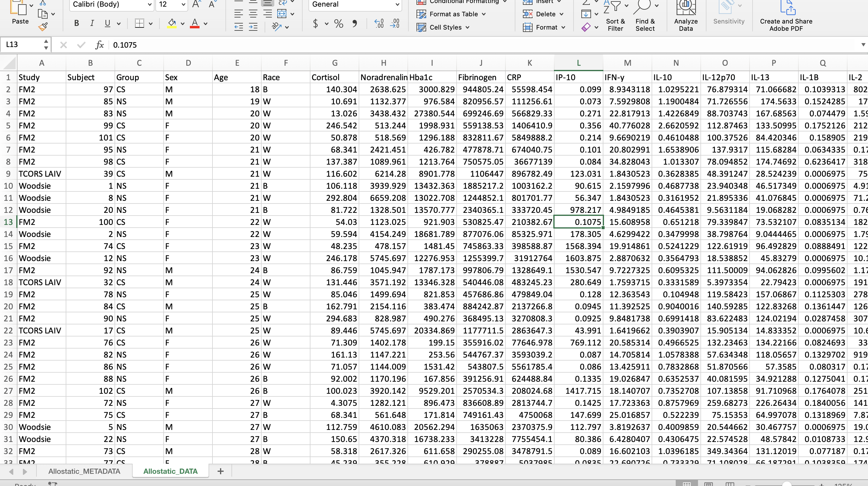Increase decimal places icon
Screen dimensions: 868x486
379,24
